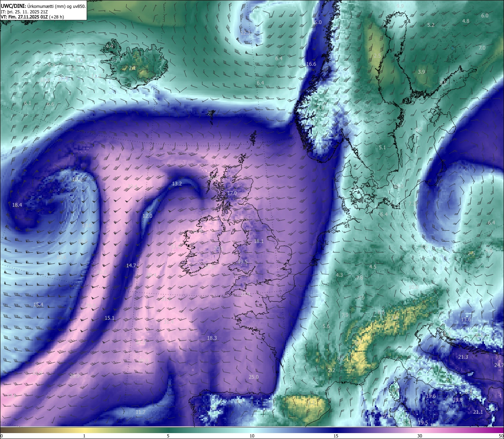Click the 1 tick on the color scale
Screen dimensions: 504x439
pyautogui.click(x=84, y=436)
